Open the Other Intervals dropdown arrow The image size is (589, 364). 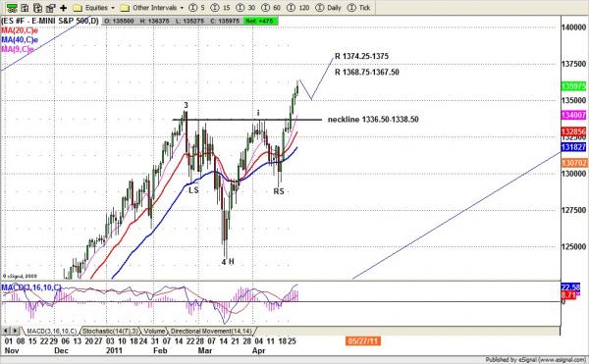(182, 8)
